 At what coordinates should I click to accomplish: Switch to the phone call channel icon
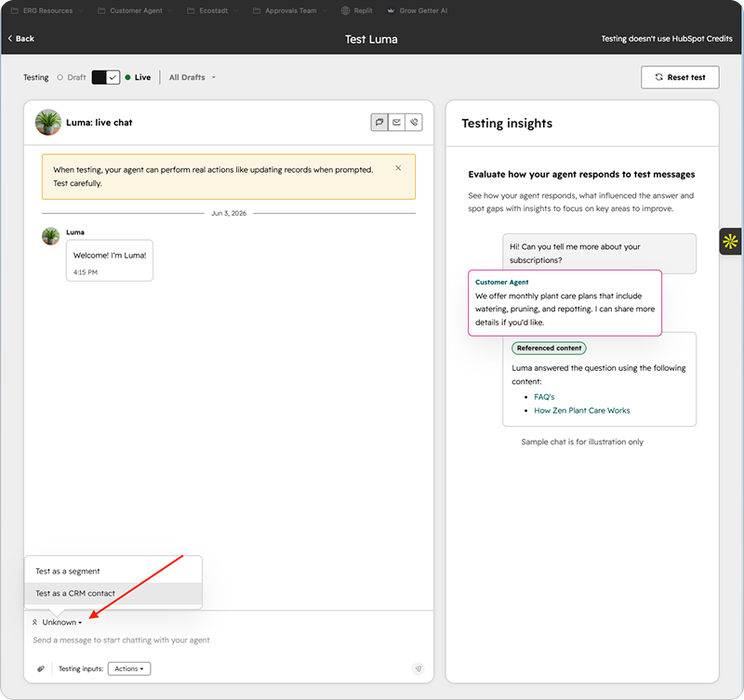(x=414, y=123)
